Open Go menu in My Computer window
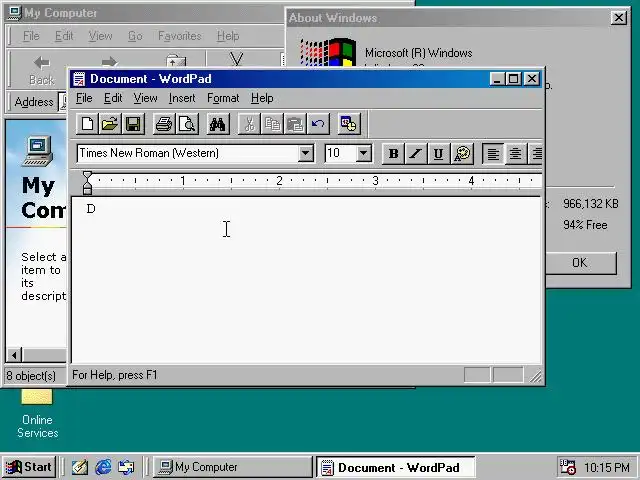Viewport: 640px width, 480px height. (x=135, y=36)
